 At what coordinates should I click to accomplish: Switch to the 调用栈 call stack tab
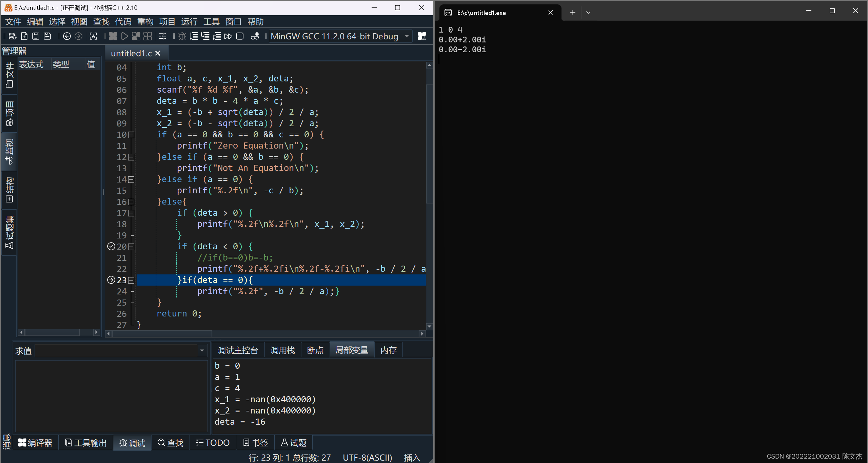pyautogui.click(x=282, y=350)
